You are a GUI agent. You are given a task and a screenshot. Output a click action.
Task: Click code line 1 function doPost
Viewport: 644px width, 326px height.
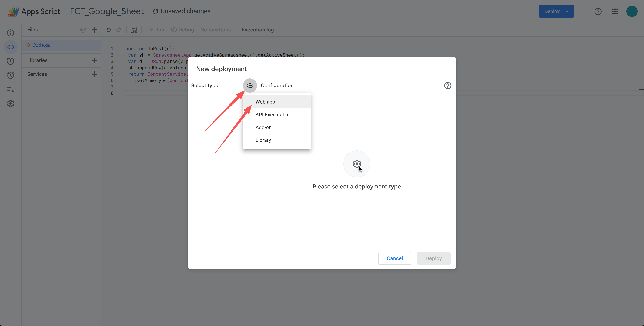click(149, 48)
